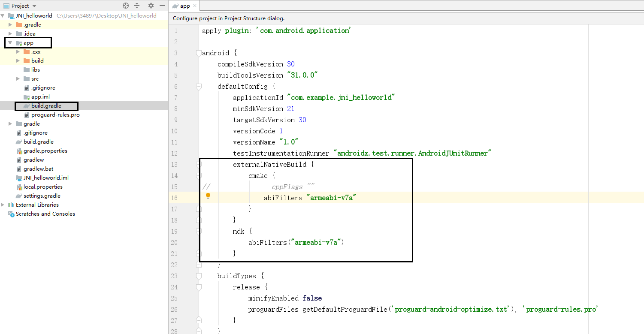Click minSdkVersion value 21
644x334 pixels.
pyautogui.click(x=291, y=109)
